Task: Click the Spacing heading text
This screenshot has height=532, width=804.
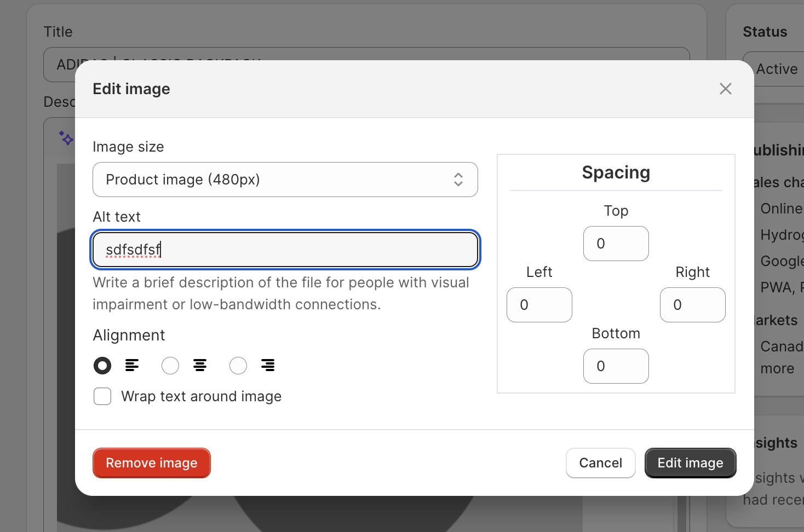Action: click(616, 172)
